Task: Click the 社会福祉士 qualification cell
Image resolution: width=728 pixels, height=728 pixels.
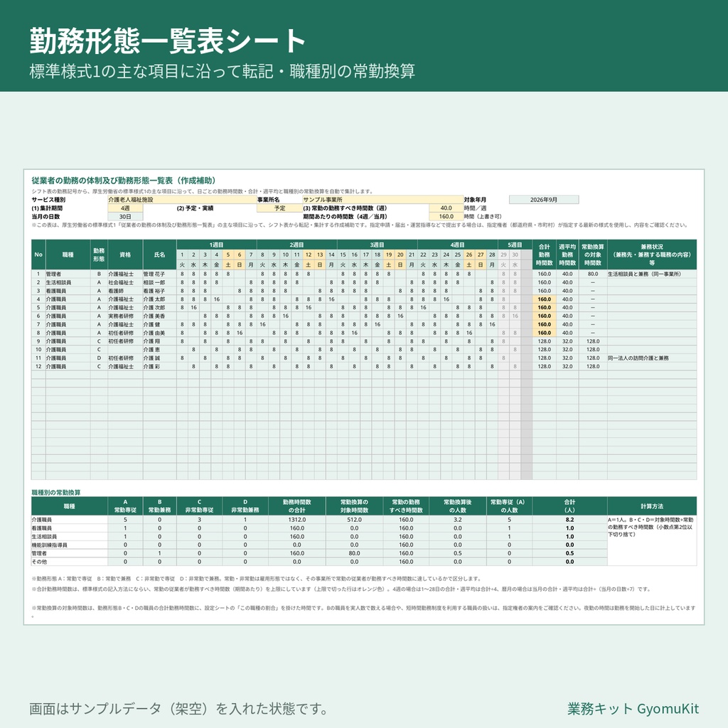Action: pyautogui.click(x=125, y=282)
